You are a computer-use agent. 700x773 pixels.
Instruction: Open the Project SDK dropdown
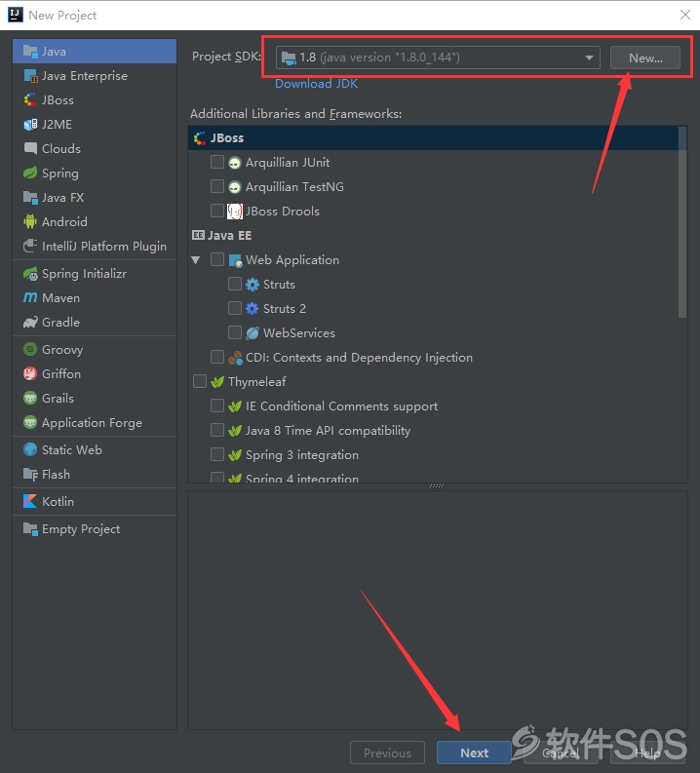tap(439, 58)
